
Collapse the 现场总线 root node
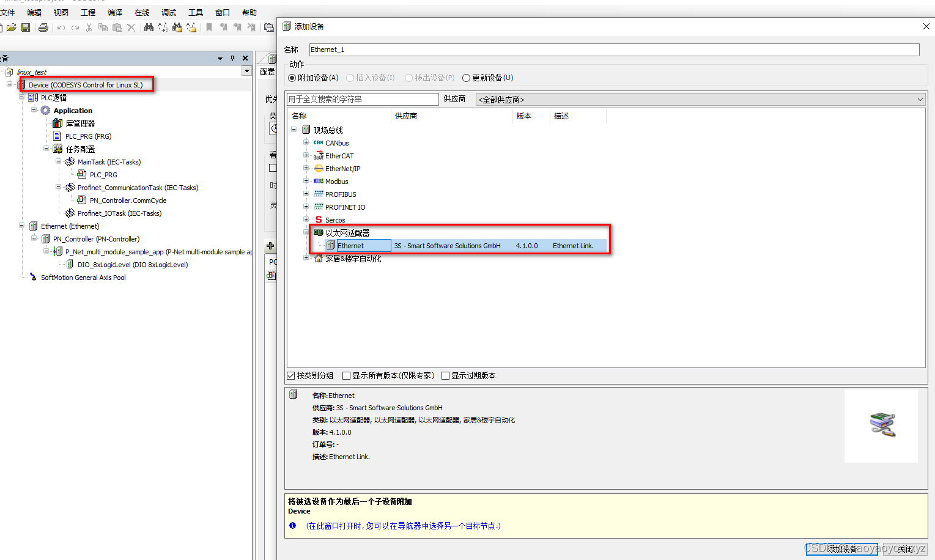tap(294, 130)
